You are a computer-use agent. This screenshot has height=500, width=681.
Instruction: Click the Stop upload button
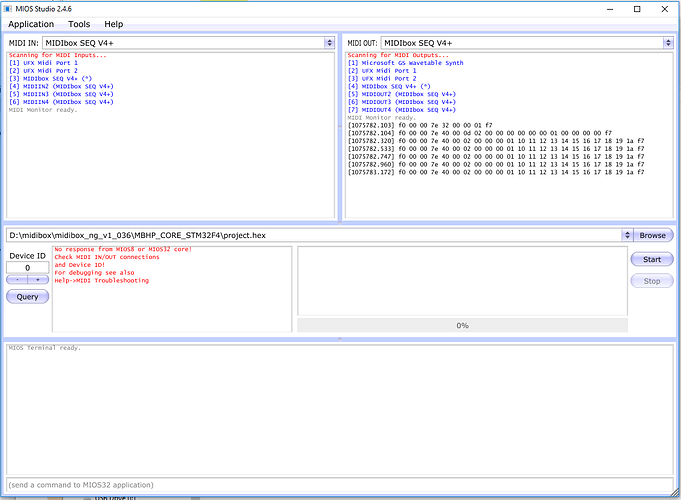click(652, 281)
